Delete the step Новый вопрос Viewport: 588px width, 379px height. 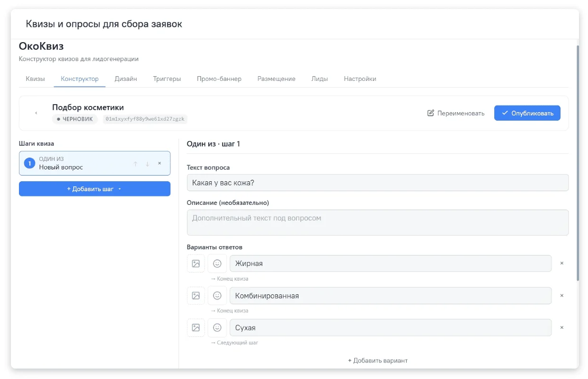[160, 163]
